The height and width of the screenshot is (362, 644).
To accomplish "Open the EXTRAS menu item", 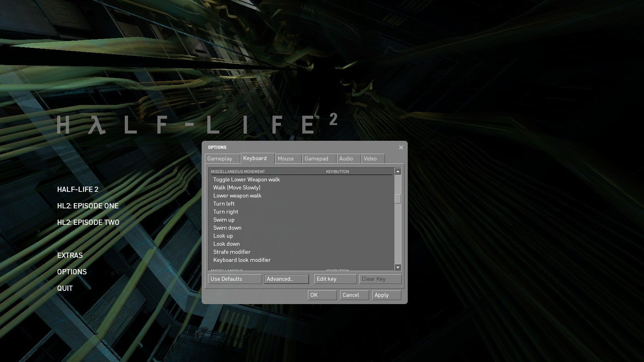I will click(70, 255).
